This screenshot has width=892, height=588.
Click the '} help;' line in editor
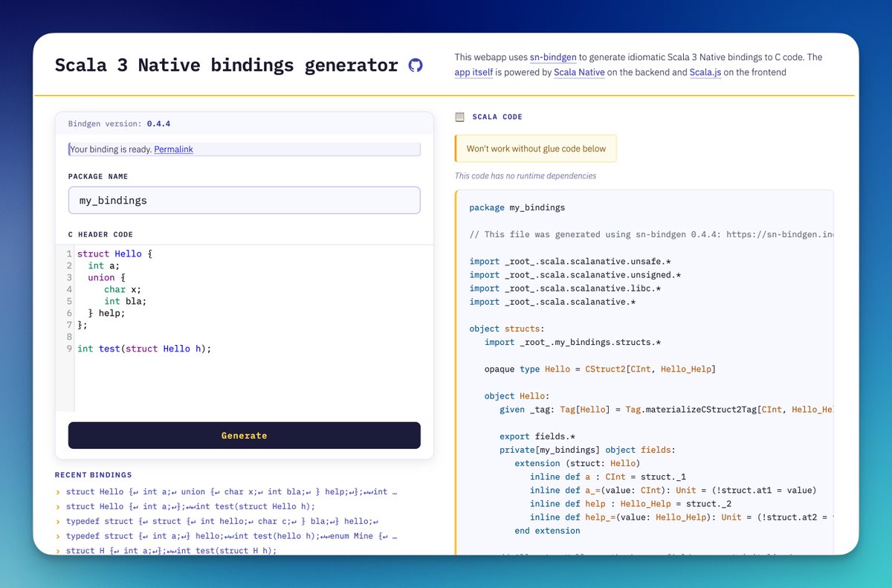pos(106,313)
